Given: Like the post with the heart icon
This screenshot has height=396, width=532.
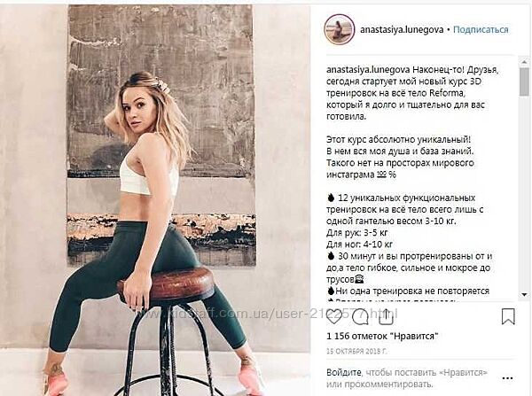Looking at the screenshot, I should point(334,316).
